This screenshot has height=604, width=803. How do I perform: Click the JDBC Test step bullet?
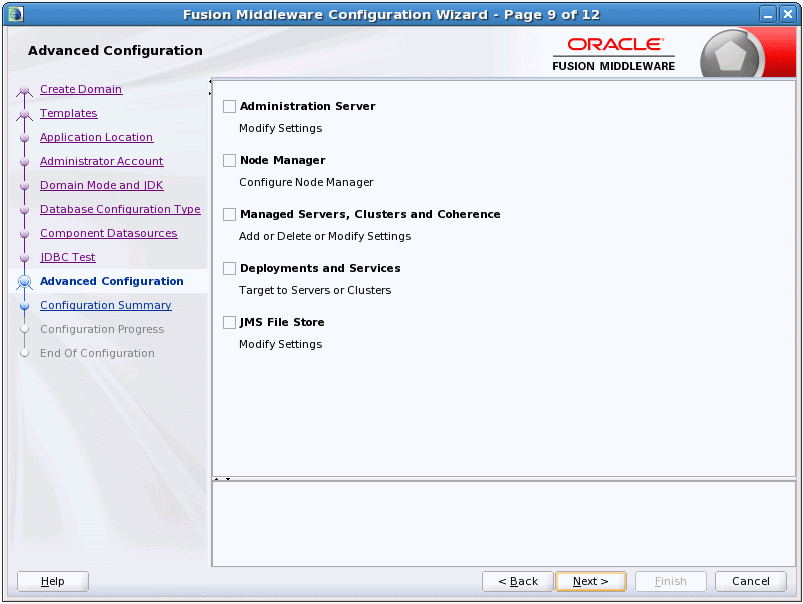(24, 258)
